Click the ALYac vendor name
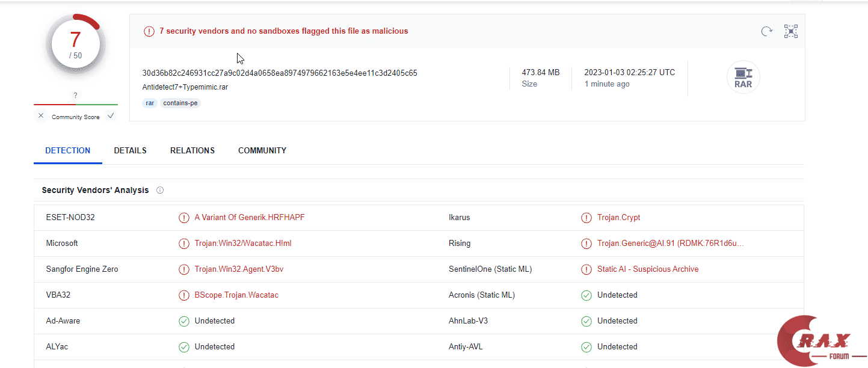The height and width of the screenshot is (368, 868). click(57, 346)
